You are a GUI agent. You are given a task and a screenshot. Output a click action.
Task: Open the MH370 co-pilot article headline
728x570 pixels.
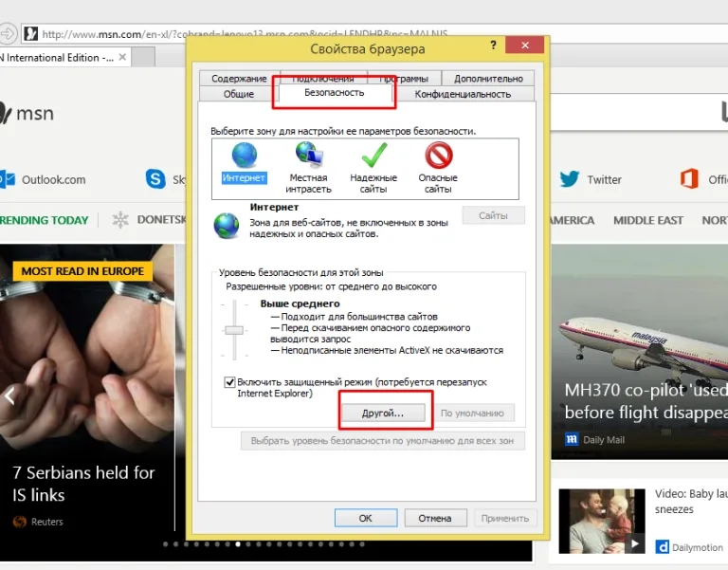pyautogui.click(x=646, y=401)
